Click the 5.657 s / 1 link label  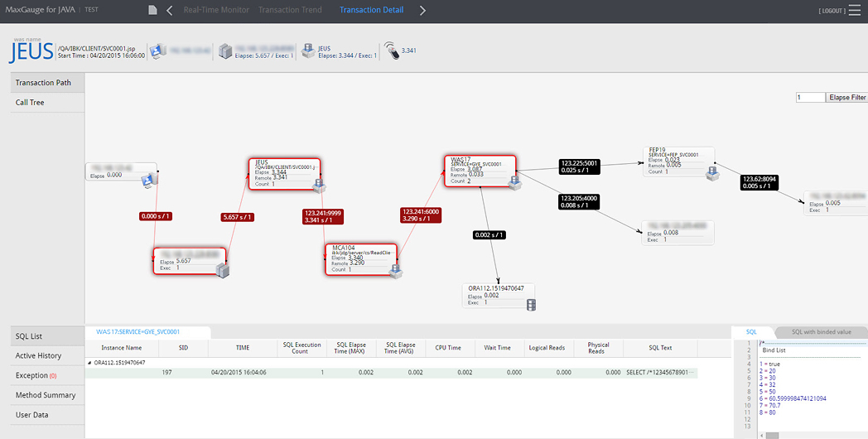pos(237,217)
